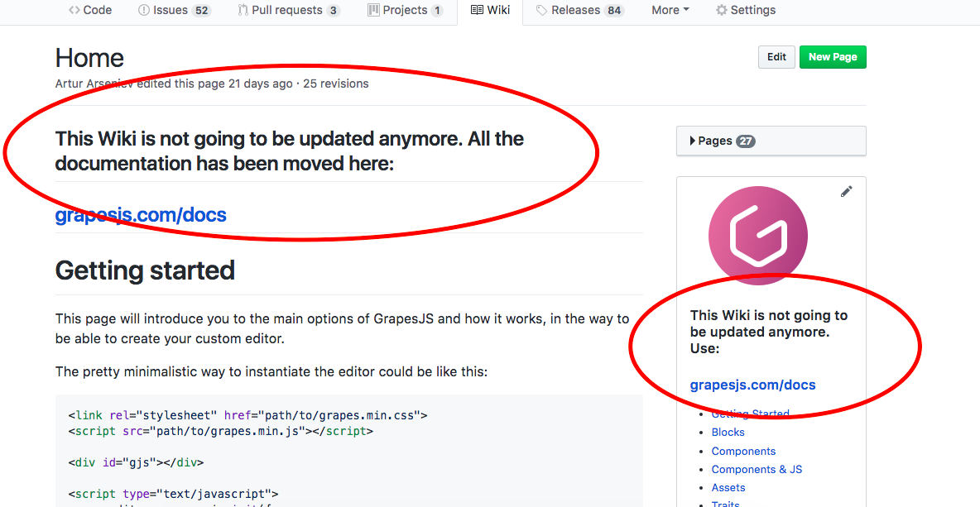Click the Edit button
The image size is (980, 507).
coord(776,56)
